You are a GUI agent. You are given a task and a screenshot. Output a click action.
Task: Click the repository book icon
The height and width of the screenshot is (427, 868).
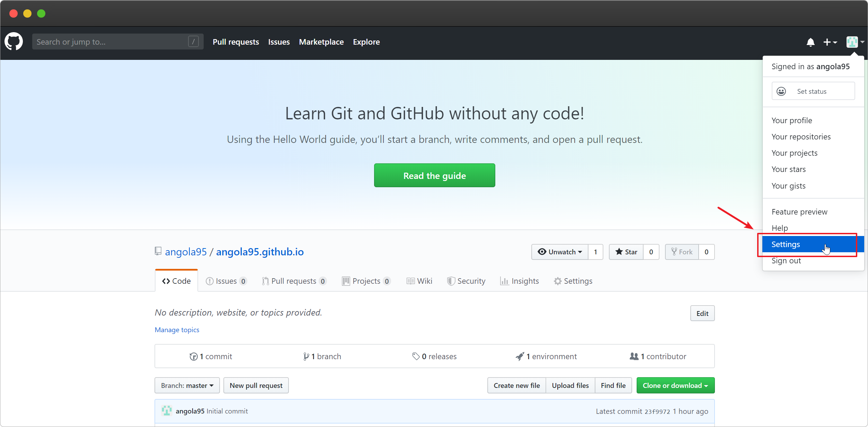(x=158, y=251)
